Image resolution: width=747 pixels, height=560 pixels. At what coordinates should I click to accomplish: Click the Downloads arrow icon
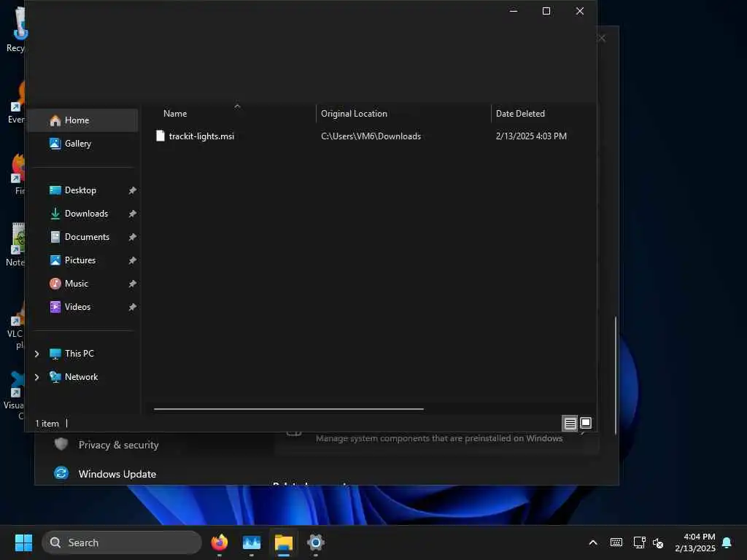coord(55,214)
